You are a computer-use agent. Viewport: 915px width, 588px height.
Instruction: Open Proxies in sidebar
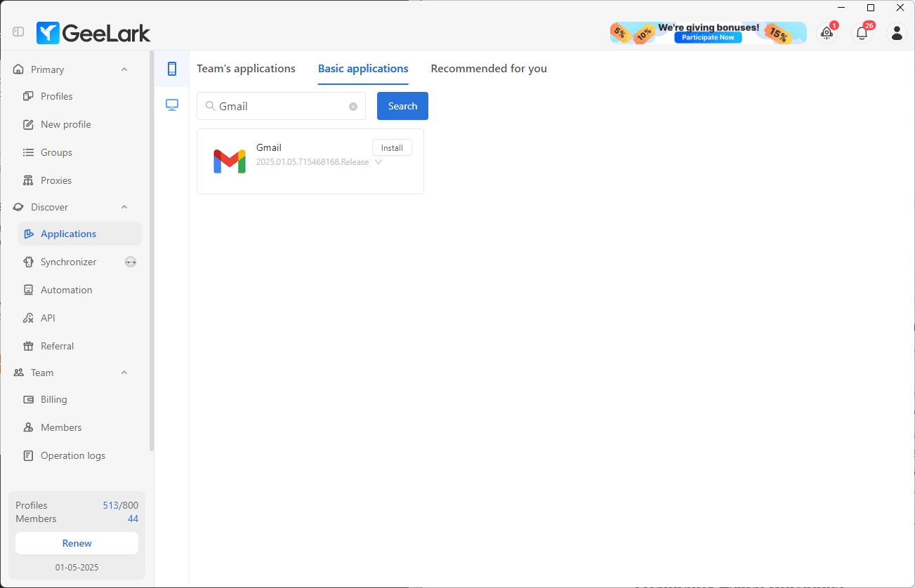(x=80, y=180)
